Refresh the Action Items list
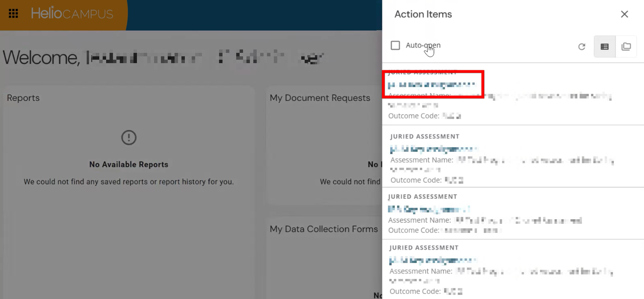Viewport: 644px width, 299px height. pyautogui.click(x=581, y=47)
